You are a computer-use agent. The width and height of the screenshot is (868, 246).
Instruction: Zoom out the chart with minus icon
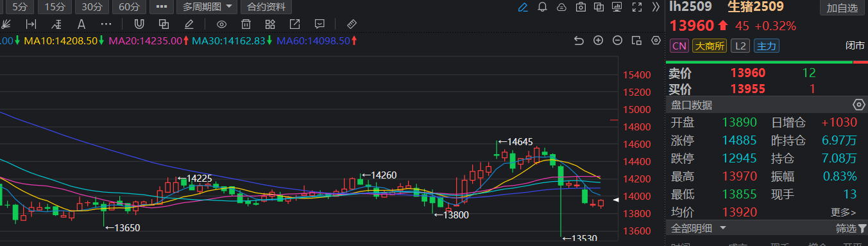pyautogui.click(x=617, y=40)
